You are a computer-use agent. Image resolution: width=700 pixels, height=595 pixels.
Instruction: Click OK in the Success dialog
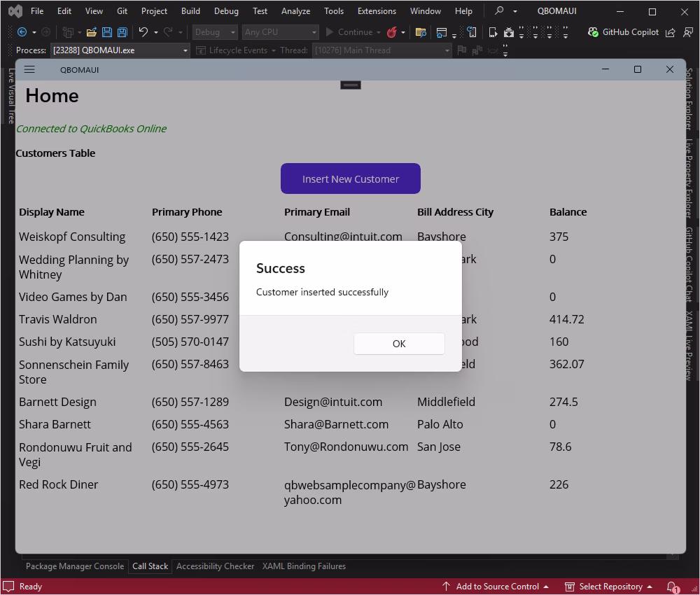click(x=399, y=344)
